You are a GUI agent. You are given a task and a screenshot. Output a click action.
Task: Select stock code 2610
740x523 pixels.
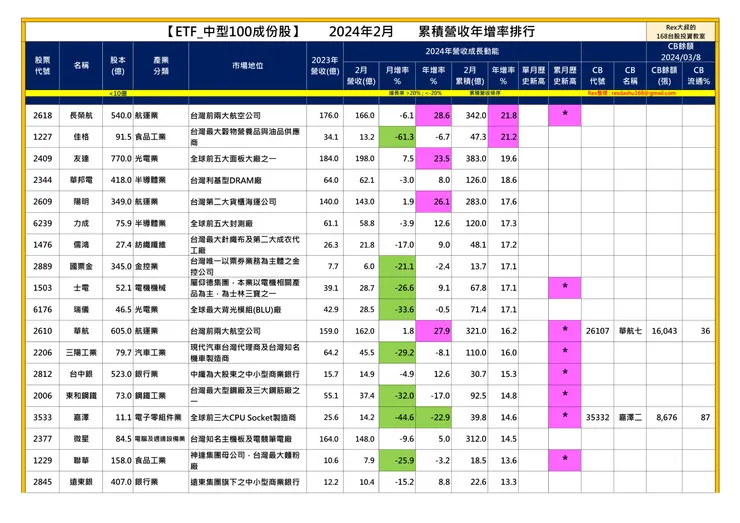click(x=42, y=331)
